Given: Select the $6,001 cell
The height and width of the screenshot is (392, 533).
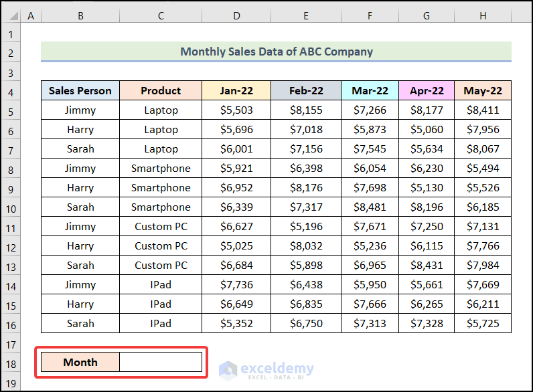Looking at the screenshot, I should (x=236, y=149).
